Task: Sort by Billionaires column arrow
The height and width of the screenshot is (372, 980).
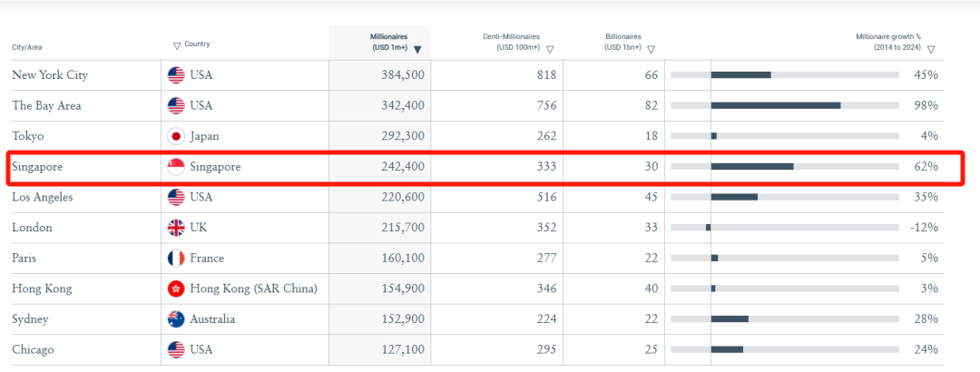Action: (x=652, y=50)
